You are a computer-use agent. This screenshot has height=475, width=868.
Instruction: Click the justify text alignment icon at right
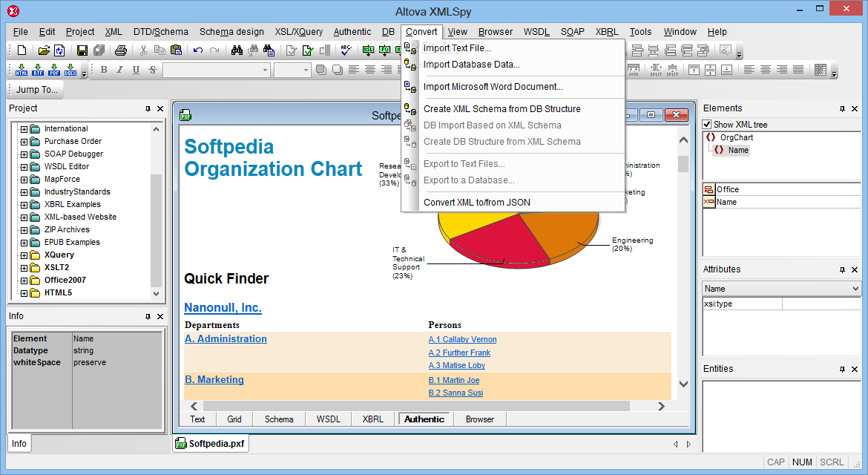(798, 70)
